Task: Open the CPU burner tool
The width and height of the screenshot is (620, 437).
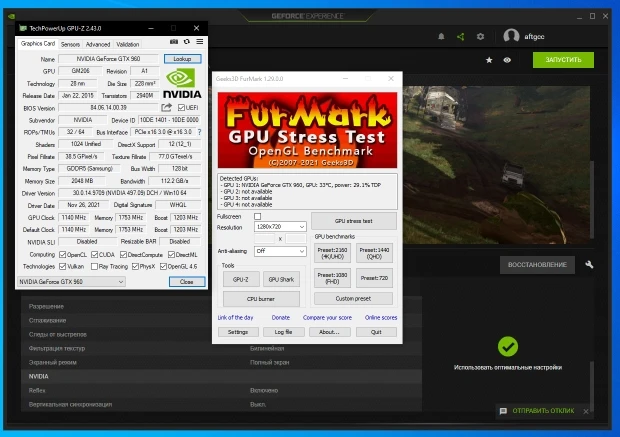Action: [x=261, y=299]
